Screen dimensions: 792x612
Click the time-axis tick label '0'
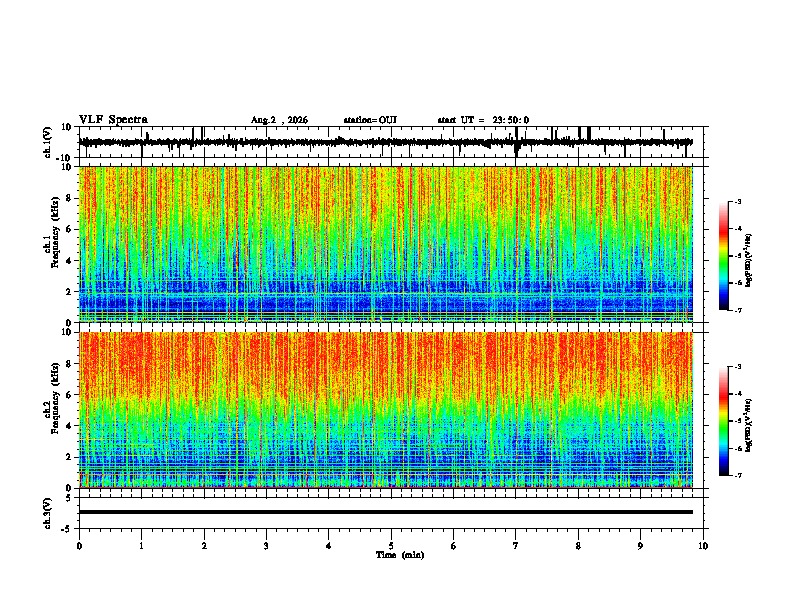pyautogui.click(x=79, y=546)
